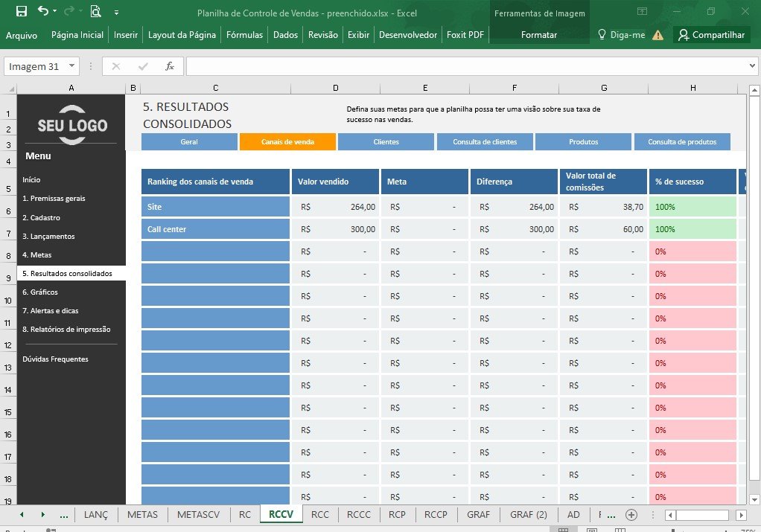Switch to the METAS sheet tab

pyautogui.click(x=143, y=515)
